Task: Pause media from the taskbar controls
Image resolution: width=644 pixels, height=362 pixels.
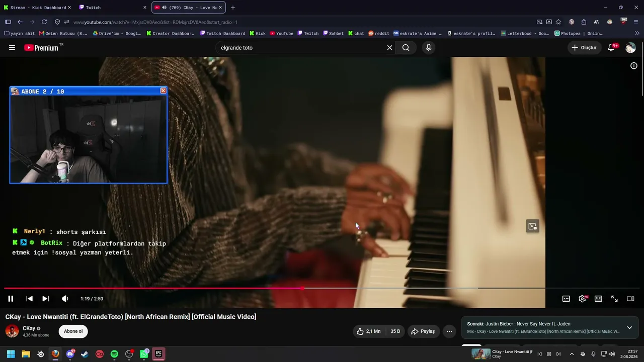Action: click(x=549, y=354)
